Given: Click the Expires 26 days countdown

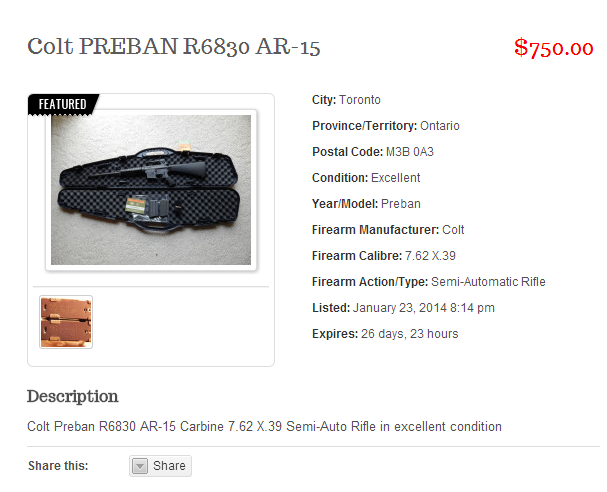Looking at the screenshot, I should (x=385, y=334).
